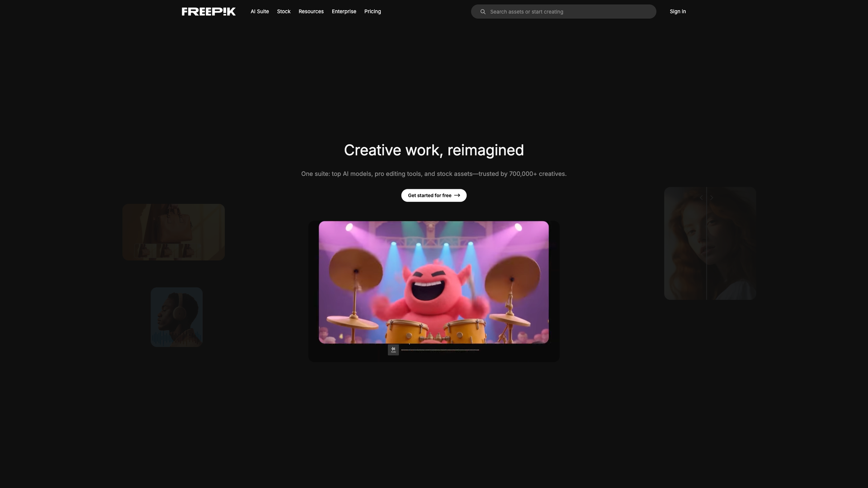Click the audio waveform strip below the video
Screen dimensions: 868x488
click(x=440, y=349)
